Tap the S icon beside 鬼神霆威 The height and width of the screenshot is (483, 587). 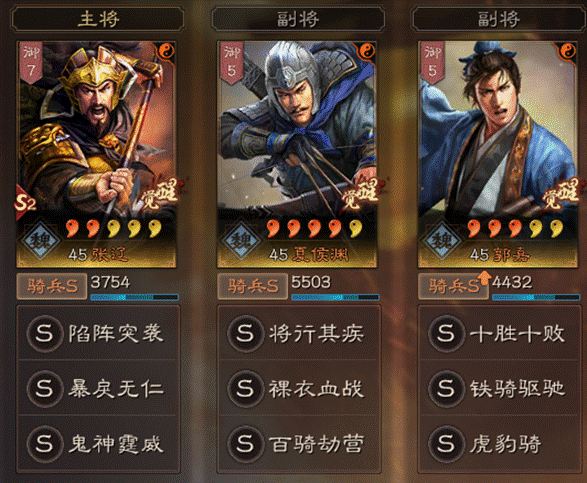coord(44,443)
